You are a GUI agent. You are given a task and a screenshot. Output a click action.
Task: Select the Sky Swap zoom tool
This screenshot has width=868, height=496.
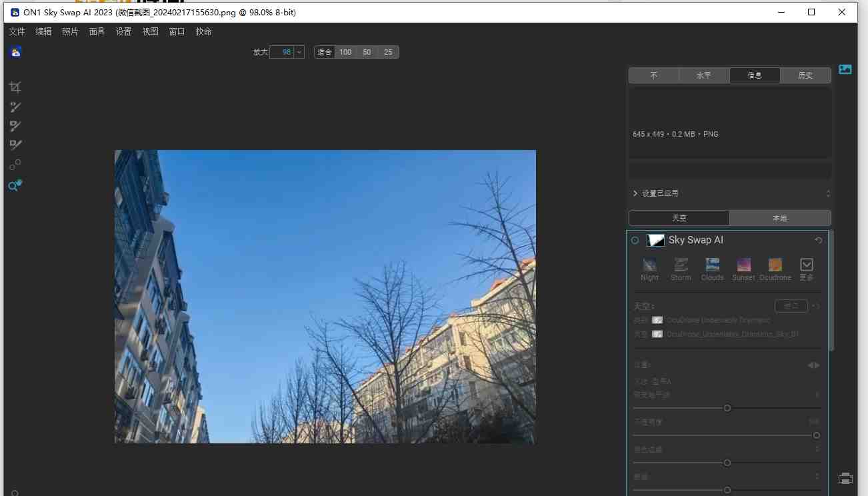pyautogui.click(x=14, y=186)
